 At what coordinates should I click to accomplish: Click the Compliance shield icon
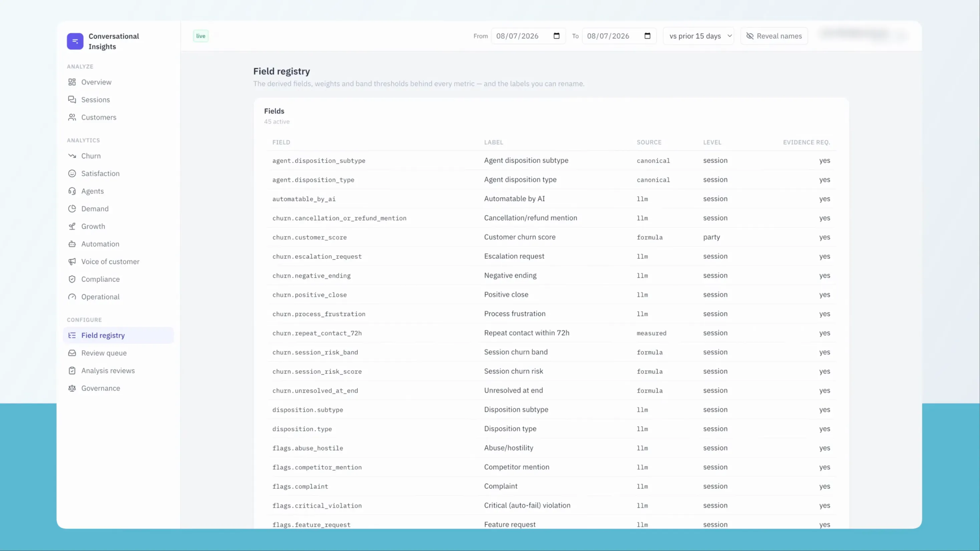pyautogui.click(x=72, y=279)
